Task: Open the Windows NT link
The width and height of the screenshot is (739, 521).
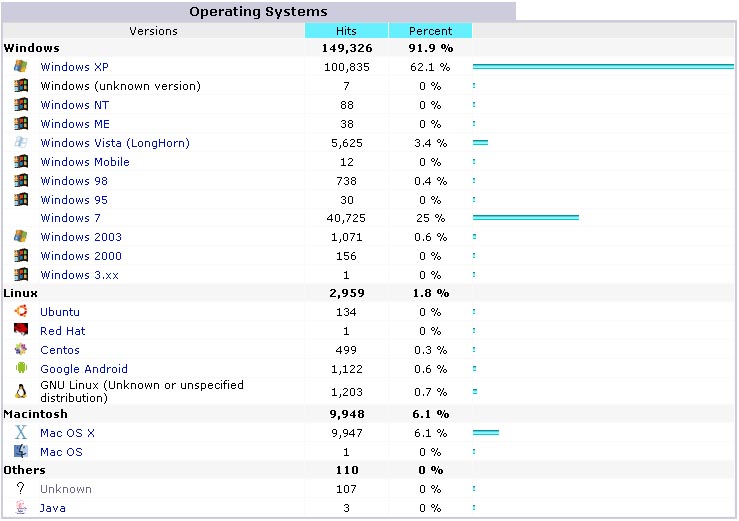Action: 74,105
